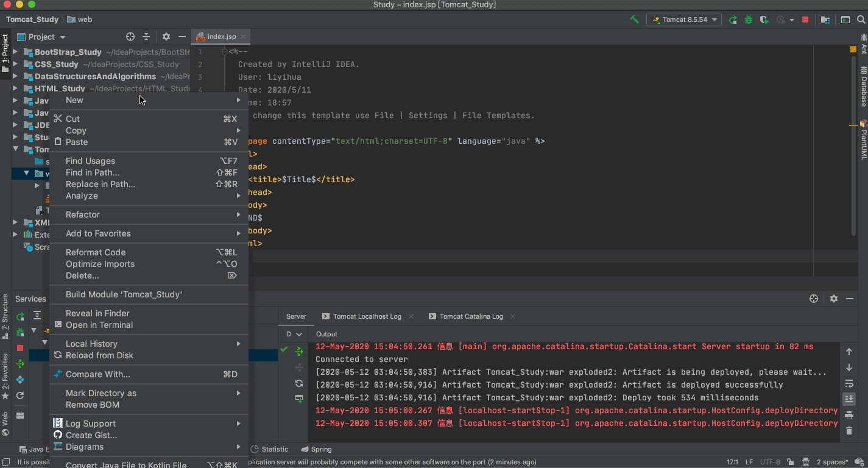Click the Services sidebar green rerun icon

click(20, 316)
